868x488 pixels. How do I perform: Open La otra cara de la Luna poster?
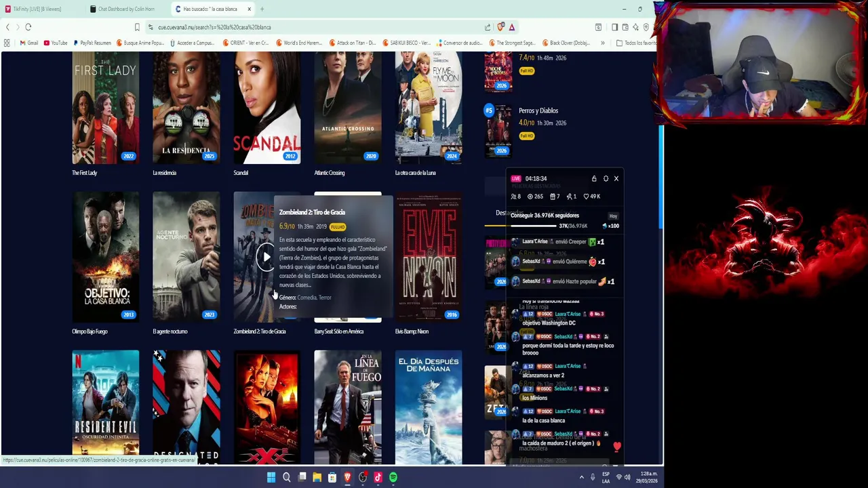point(429,108)
